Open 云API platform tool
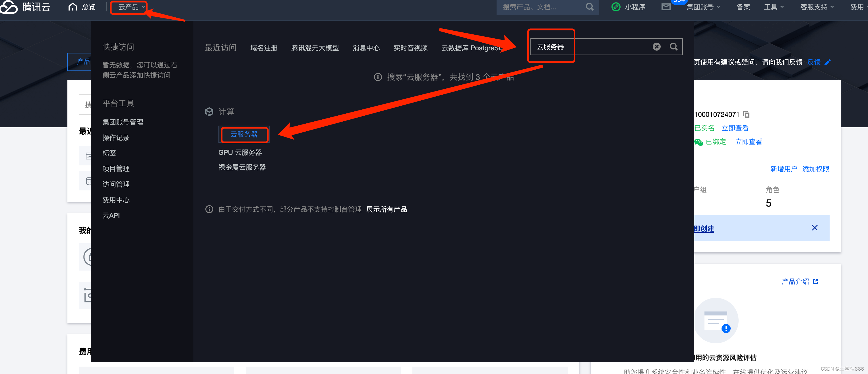 pyautogui.click(x=111, y=215)
